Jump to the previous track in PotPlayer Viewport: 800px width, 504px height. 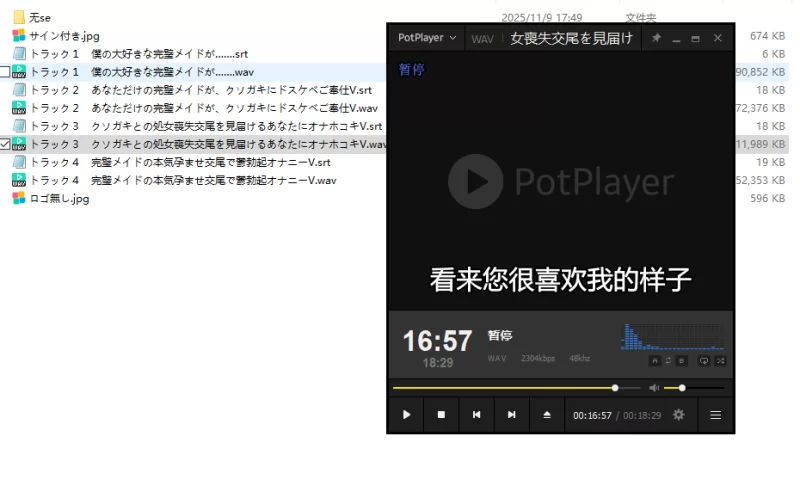[476, 415]
